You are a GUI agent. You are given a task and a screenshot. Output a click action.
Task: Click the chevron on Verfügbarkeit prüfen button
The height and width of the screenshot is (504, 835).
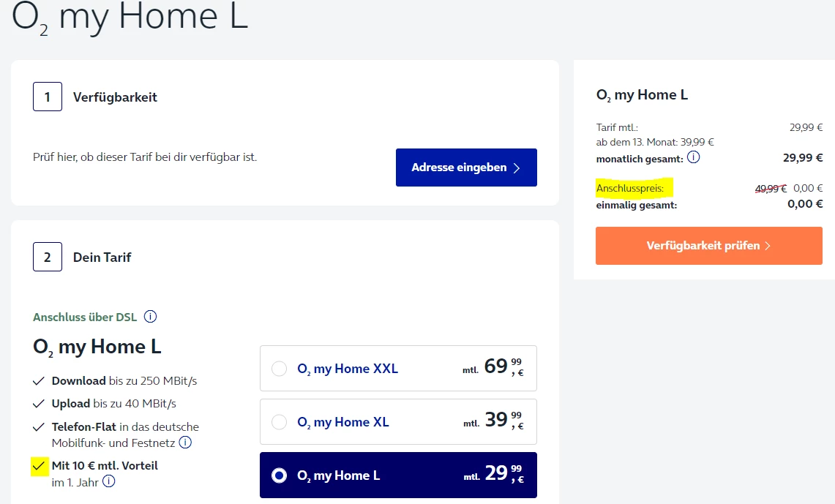(768, 246)
